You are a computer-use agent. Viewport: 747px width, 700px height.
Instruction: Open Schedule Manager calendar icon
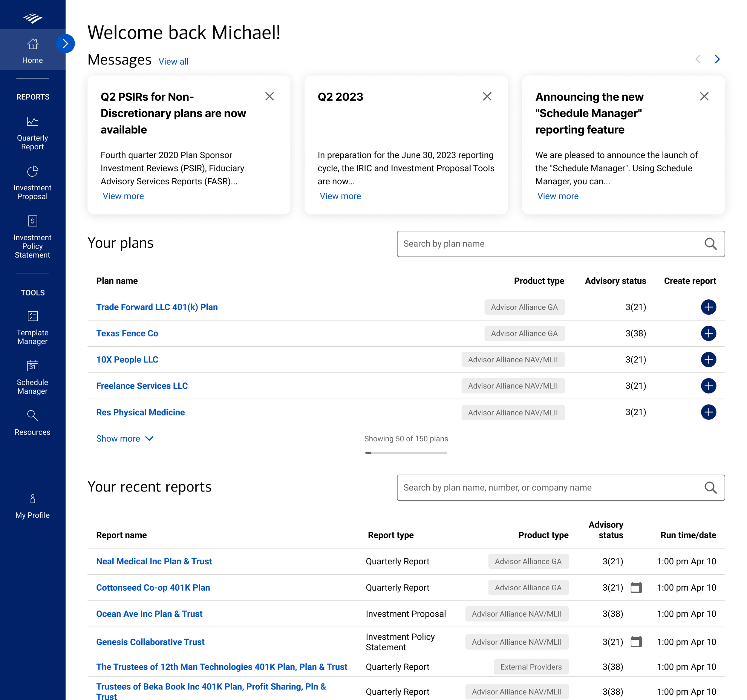pyautogui.click(x=33, y=366)
